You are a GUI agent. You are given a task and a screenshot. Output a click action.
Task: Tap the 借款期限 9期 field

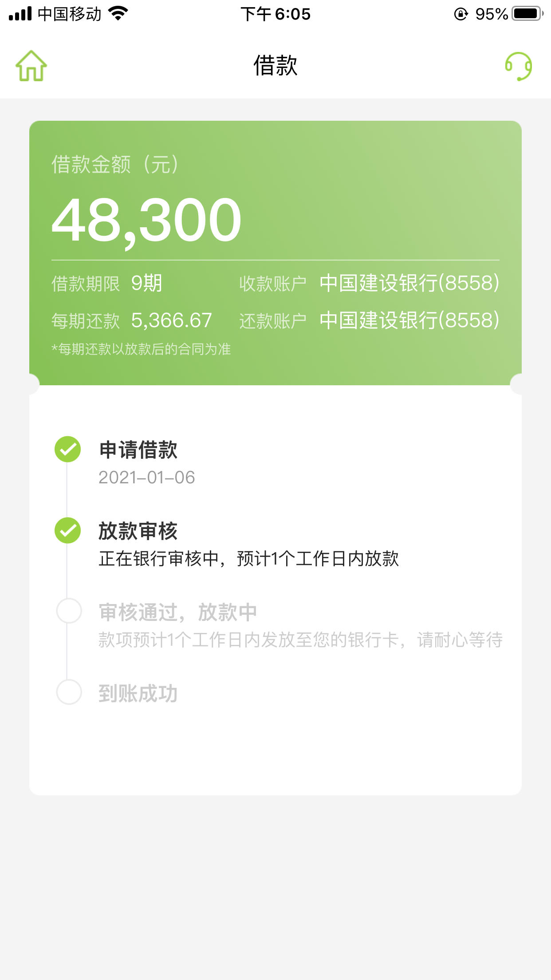[107, 283]
